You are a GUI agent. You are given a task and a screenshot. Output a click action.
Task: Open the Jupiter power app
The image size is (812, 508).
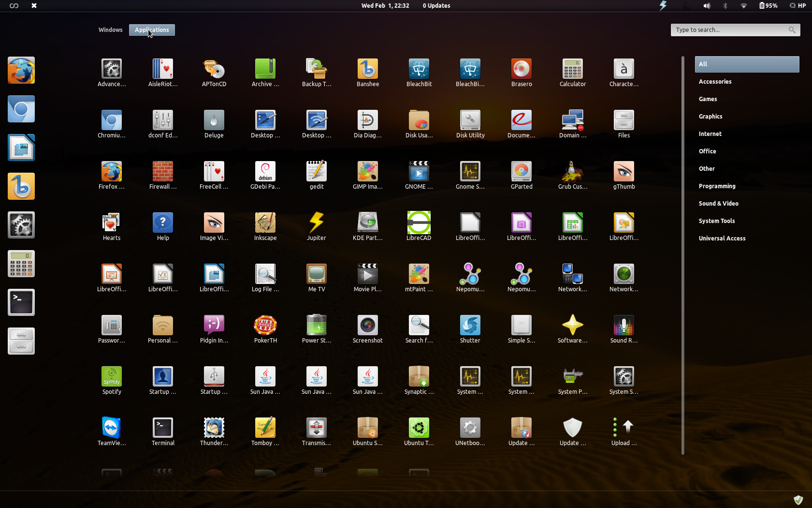[x=317, y=227]
